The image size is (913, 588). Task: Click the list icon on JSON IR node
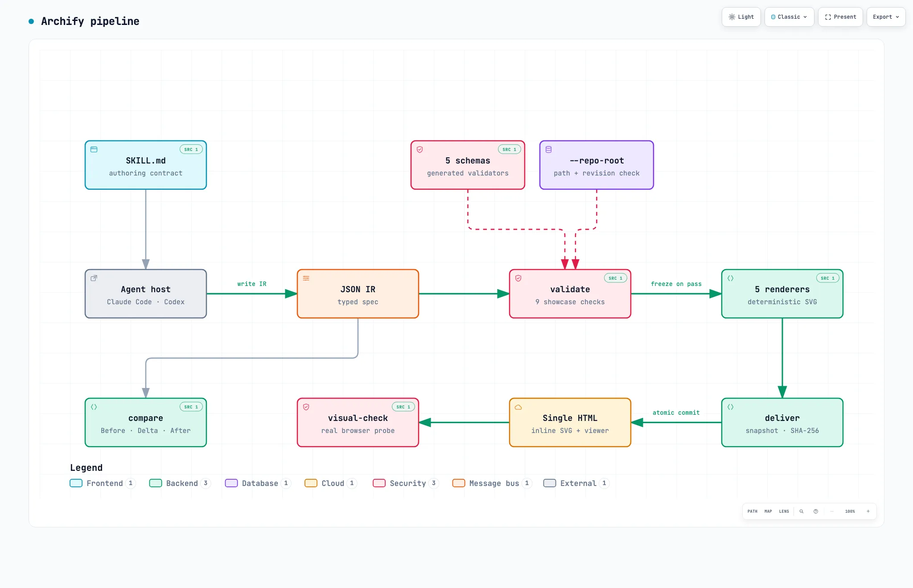pyautogui.click(x=306, y=278)
